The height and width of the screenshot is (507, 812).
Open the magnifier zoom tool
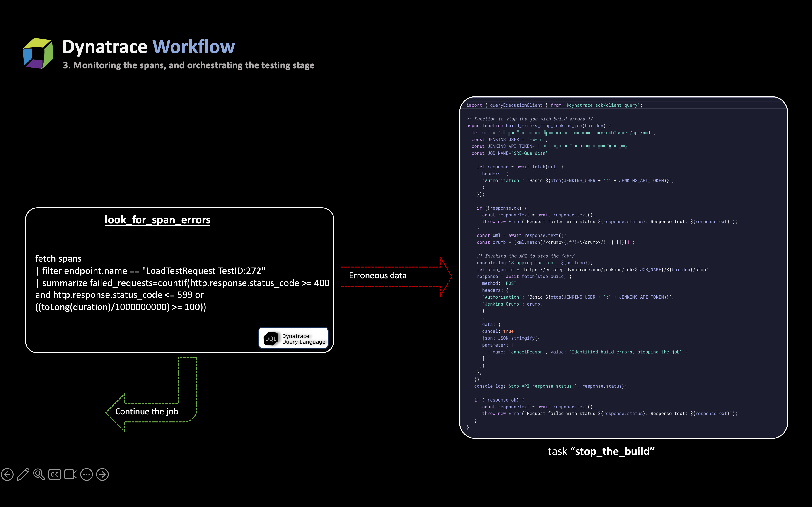(39, 474)
